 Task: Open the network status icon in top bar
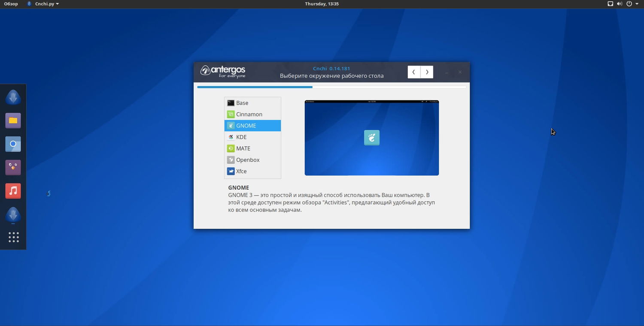(610, 4)
